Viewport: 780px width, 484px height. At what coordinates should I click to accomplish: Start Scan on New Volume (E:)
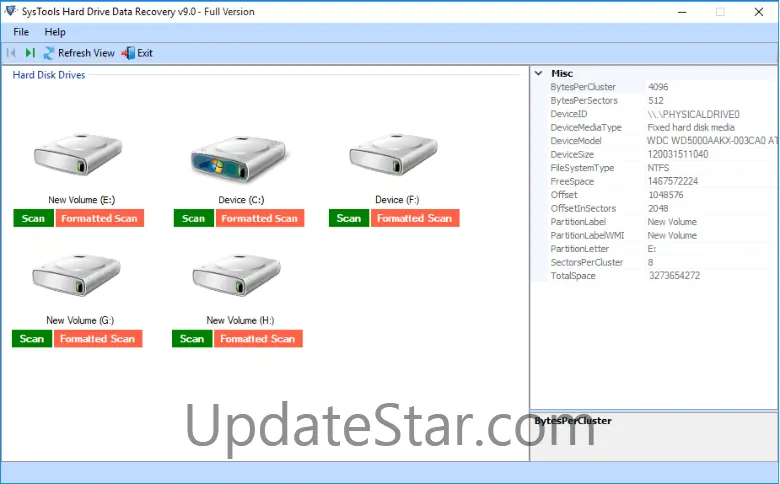[x=33, y=218]
